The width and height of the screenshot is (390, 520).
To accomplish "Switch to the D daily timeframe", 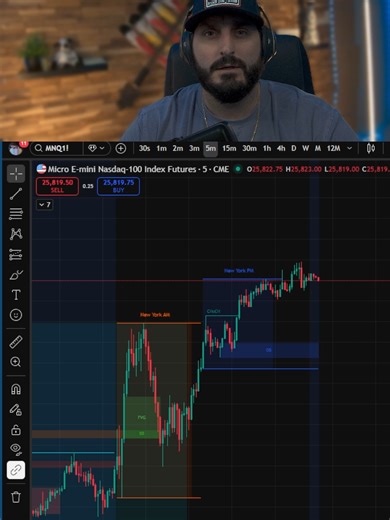I will [x=294, y=148].
